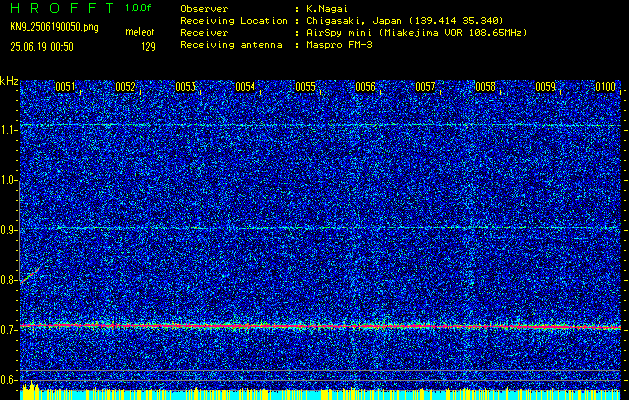Click the 1.1 frequency axis label

(x=8, y=130)
